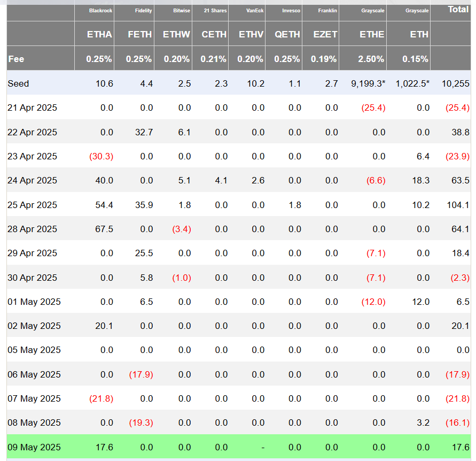Select the Blackrock issuer label
Viewport: 476px width, 461px height.
coord(100,11)
